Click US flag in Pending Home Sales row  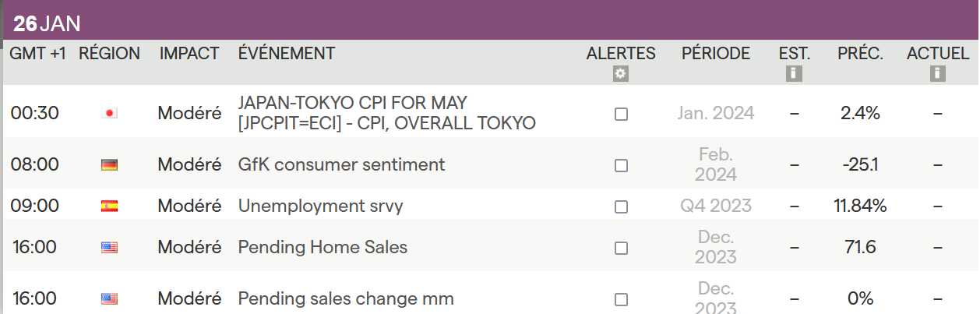pos(109,248)
